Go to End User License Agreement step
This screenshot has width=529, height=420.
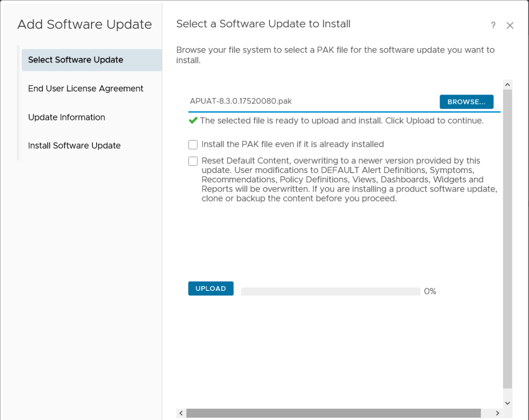[86, 89]
